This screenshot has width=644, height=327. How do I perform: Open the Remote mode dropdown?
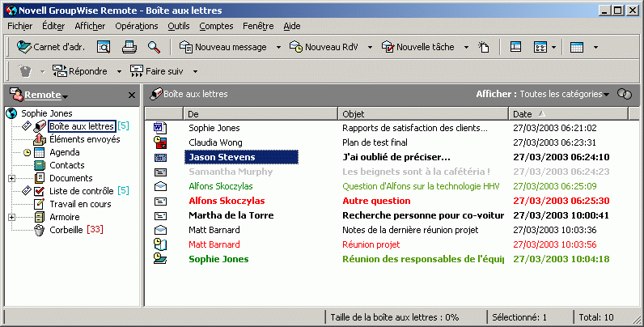[x=46, y=96]
